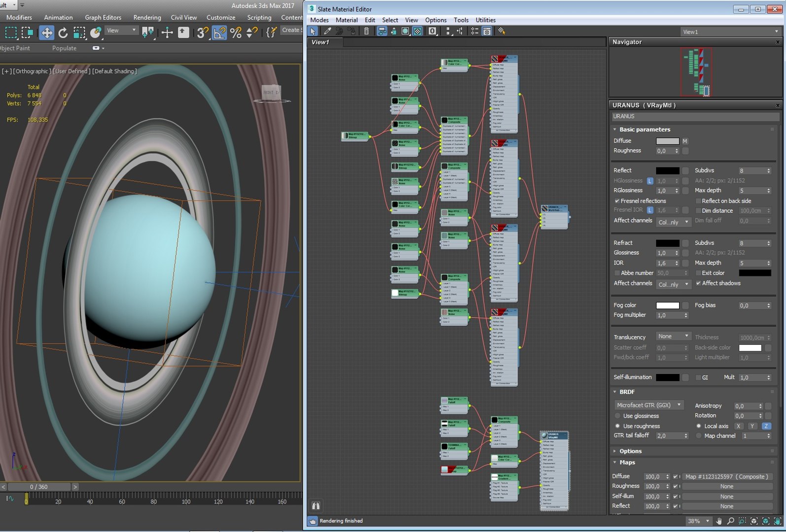Click the binoculars search icon in View1
The image size is (786, 532).
coord(316,505)
